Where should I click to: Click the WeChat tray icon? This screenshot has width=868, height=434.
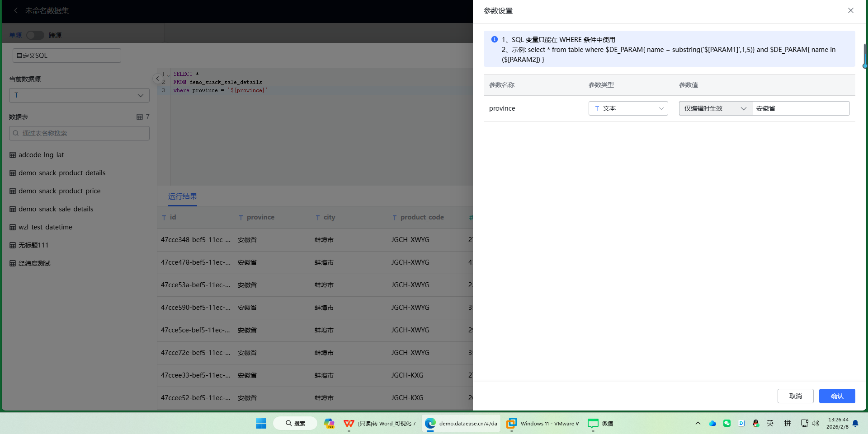727,423
